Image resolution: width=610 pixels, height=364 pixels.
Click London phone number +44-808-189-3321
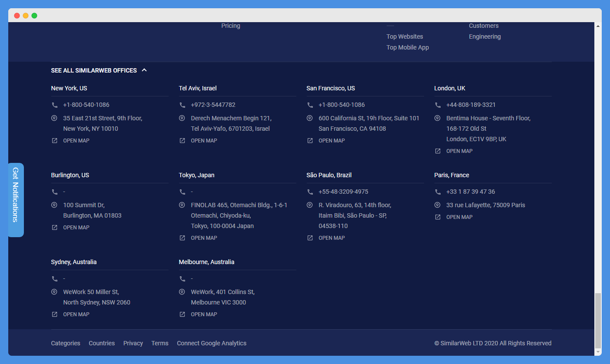pyautogui.click(x=471, y=105)
